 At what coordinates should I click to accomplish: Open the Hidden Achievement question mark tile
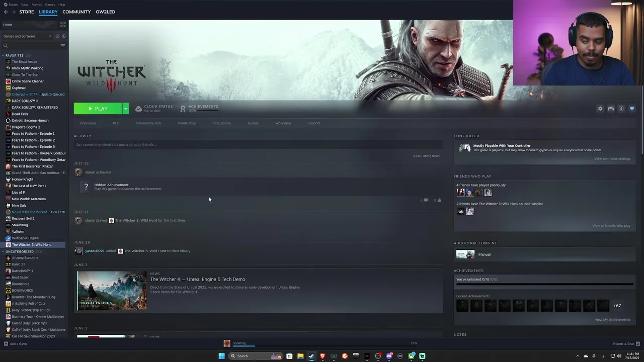86,187
